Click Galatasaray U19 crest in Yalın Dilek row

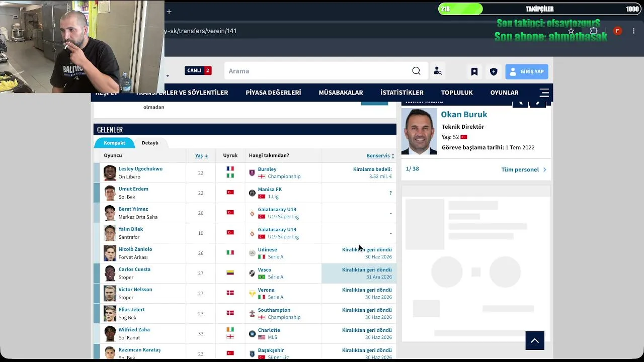252,233
